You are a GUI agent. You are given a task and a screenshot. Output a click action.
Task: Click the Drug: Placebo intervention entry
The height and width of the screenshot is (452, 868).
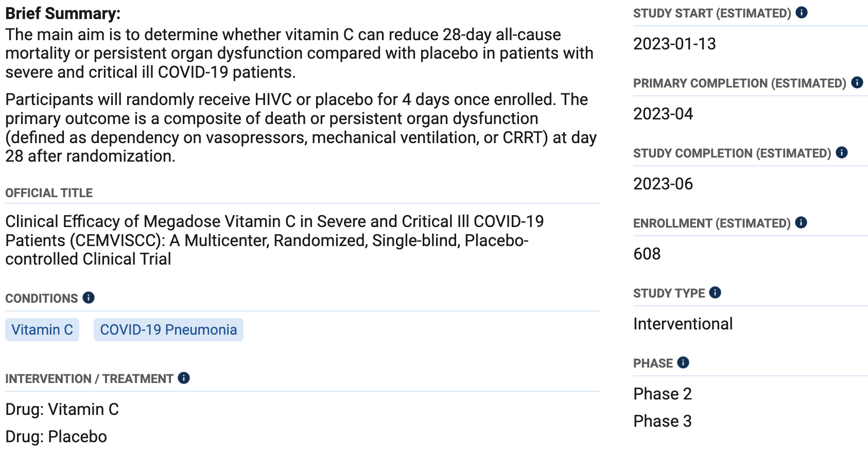(56, 437)
